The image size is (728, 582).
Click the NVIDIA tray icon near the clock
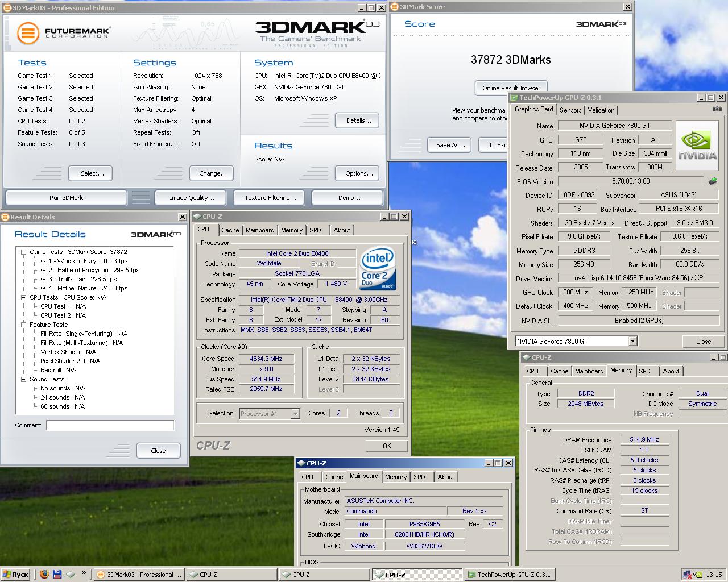pyautogui.click(x=698, y=575)
